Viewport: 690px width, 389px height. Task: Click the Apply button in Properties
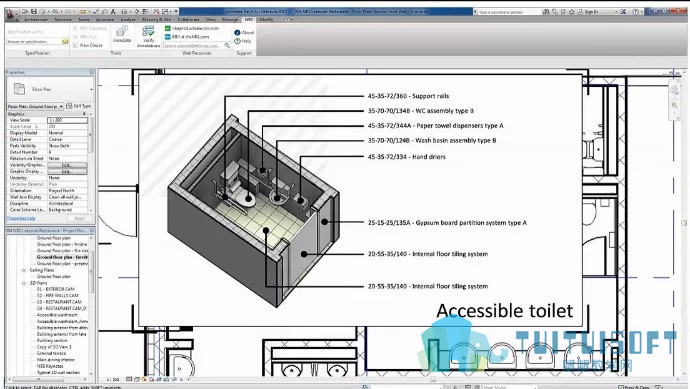tap(80, 218)
